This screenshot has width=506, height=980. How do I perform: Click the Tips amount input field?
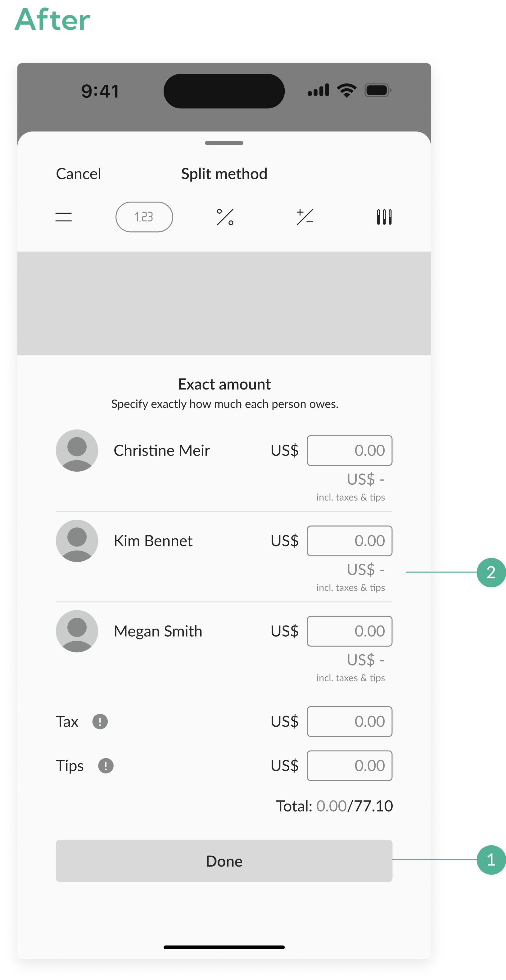pyautogui.click(x=349, y=765)
